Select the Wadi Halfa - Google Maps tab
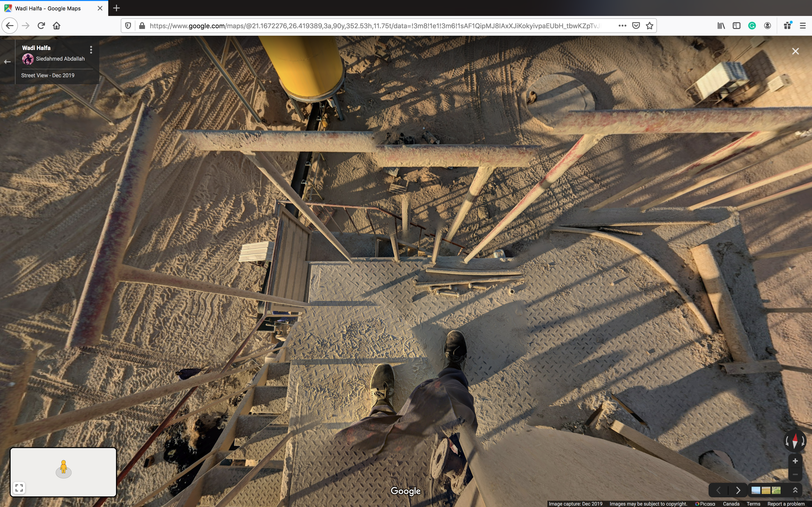Image resolution: width=812 pixels, height=507 pixels. coord(48,8)
